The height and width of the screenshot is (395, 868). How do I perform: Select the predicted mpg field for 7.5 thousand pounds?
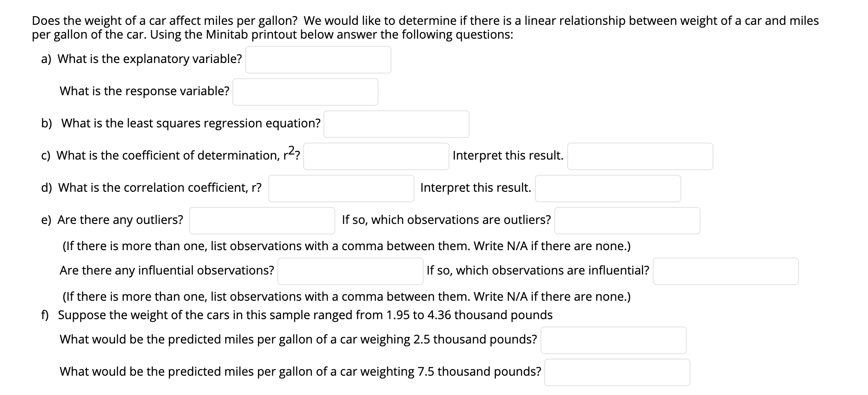coord(618,372)
